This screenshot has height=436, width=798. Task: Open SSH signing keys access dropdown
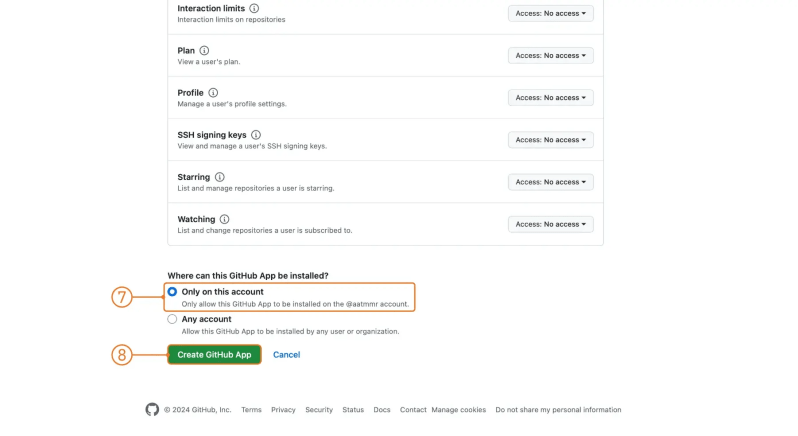coord(551,140)
